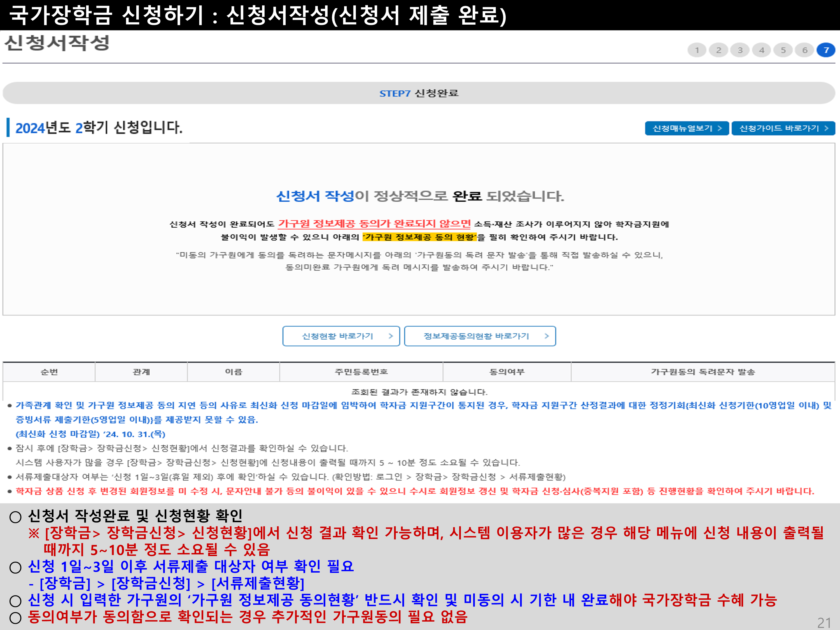The height and width of the screenshot is (630, 840).
Task: Click step 2 indicator circle
Action: pyautogui.click(x=718, y=50)
